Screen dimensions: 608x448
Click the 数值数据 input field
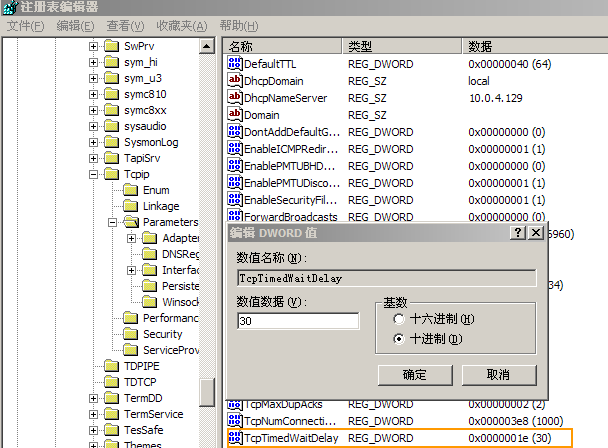pyautogui.click(x=297, y=321)
